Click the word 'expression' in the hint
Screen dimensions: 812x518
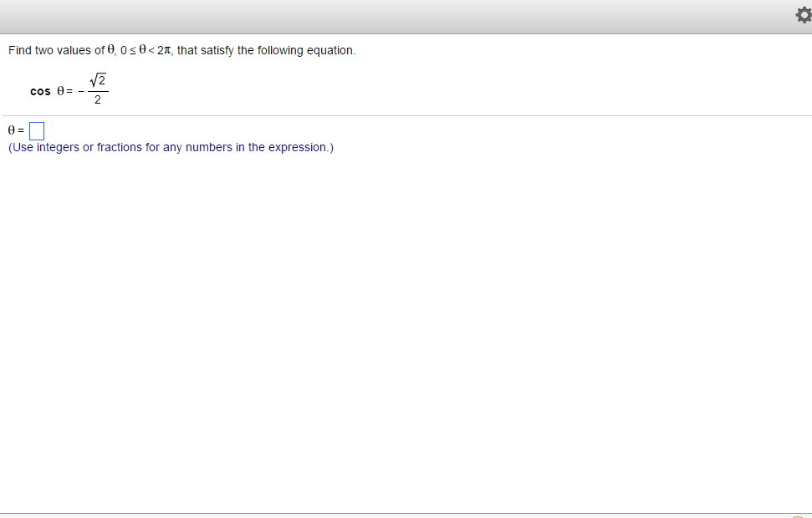point(297,148)
